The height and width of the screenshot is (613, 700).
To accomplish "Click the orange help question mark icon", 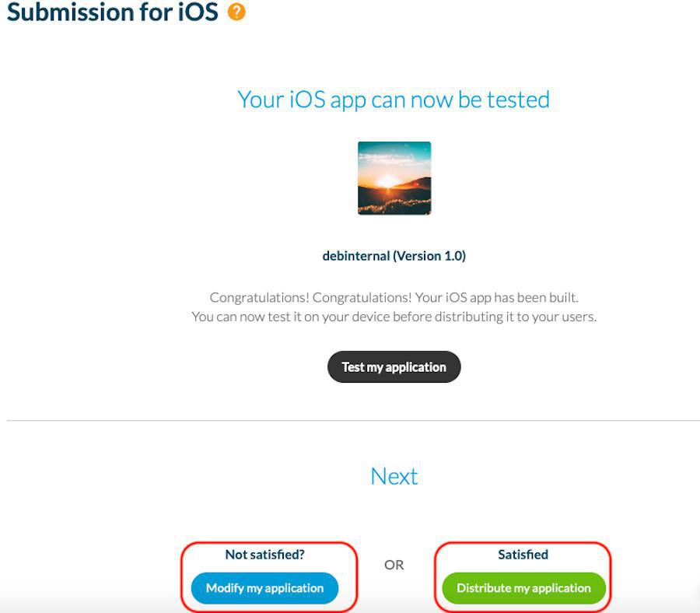I will pos(236,12).
